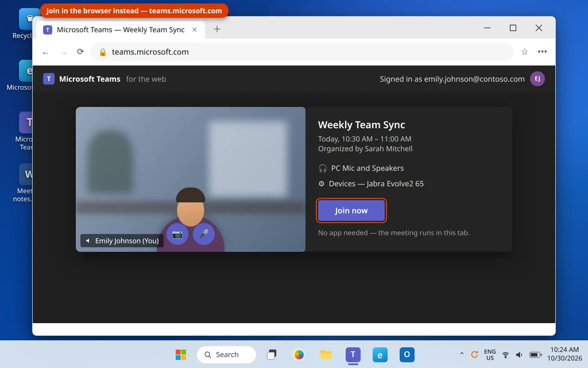This screenshot has height=368, width=588.
Task: Select the Weekly Team Sync browser tab
Action: coord(121,30)
